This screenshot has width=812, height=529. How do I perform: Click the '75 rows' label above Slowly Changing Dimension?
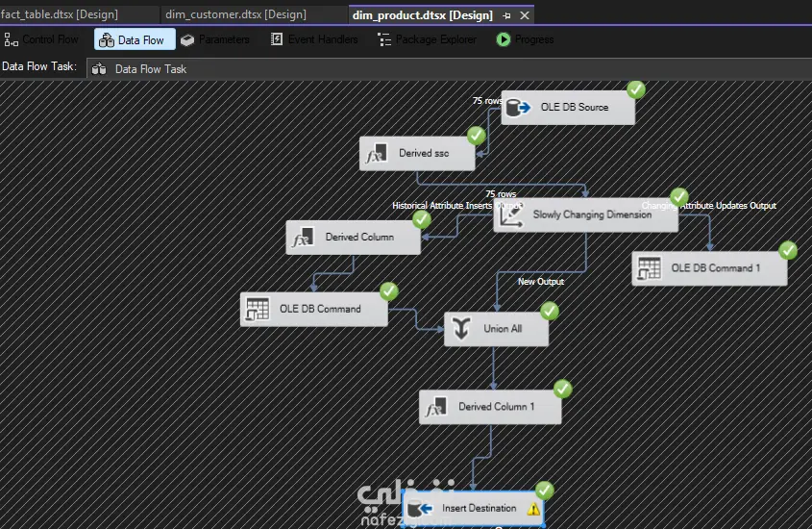coord(501,193)
